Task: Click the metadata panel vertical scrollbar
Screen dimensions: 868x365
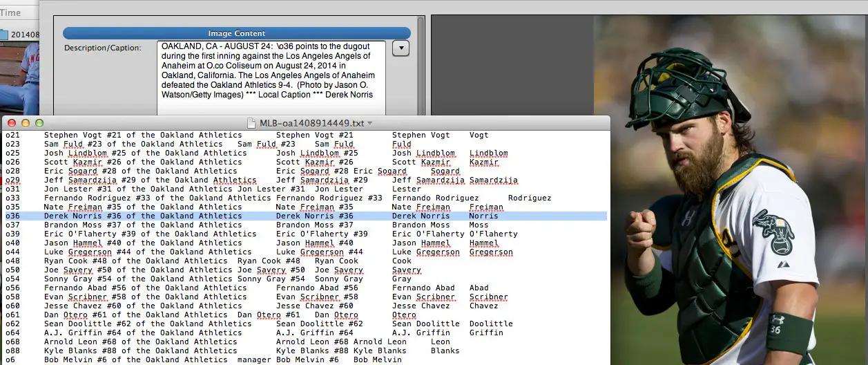Action: (x=421, y=66)
